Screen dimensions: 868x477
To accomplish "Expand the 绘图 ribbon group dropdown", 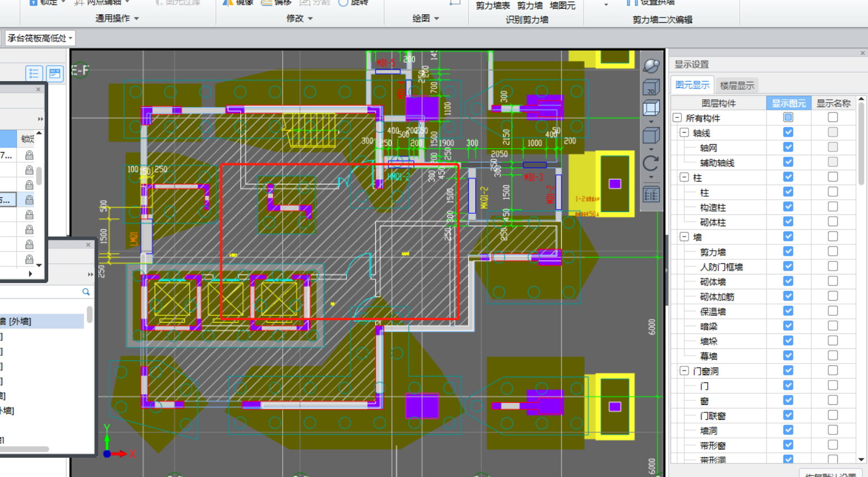I will tap(436, 19).
